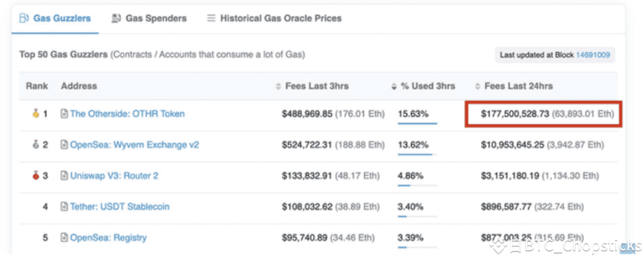Click the gas pump icon beside Gas Guzzlers
The height and width of the screenshot is (256, 644).
(x=24, y=18)
